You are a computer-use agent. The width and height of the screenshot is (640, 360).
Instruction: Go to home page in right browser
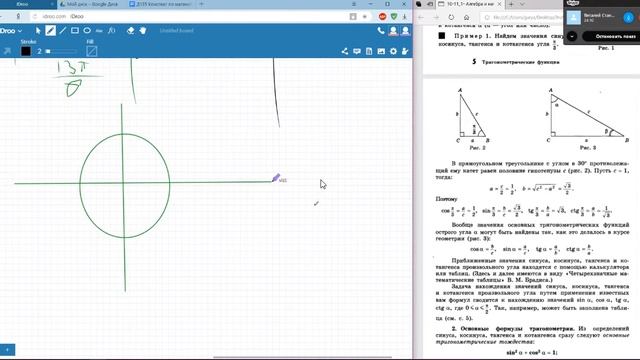pyautogui.click(x=466, y=17)
